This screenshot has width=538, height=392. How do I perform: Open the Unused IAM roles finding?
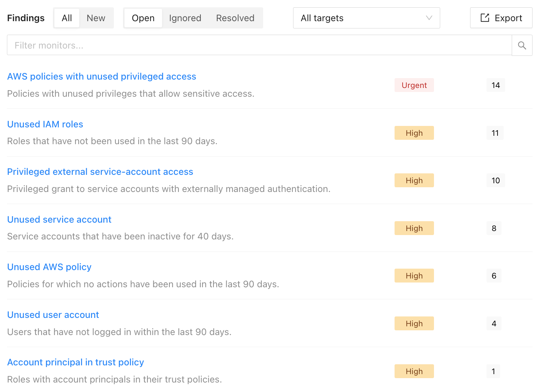(45, 124)
